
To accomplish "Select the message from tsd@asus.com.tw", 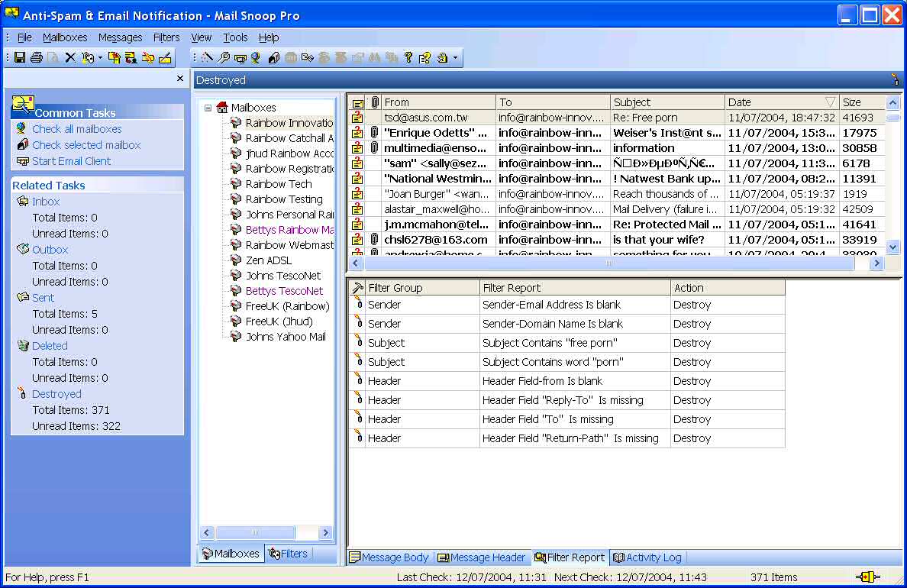I will 616,118.
